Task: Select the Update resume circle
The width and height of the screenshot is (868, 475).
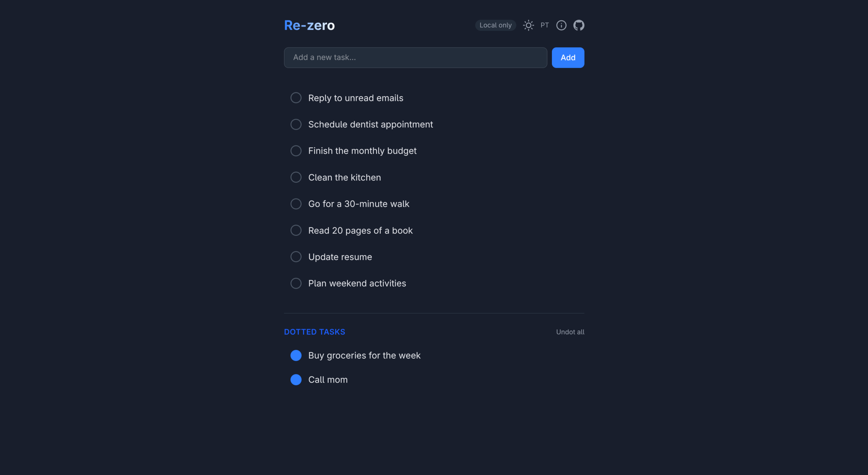Action: click(x=296, y=257)
